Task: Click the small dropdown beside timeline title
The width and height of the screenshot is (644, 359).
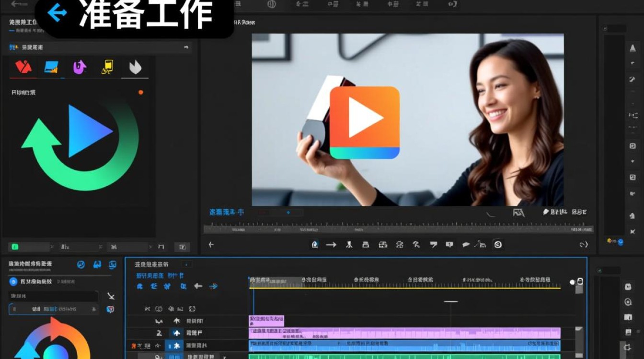Action: tap(187, 264)
